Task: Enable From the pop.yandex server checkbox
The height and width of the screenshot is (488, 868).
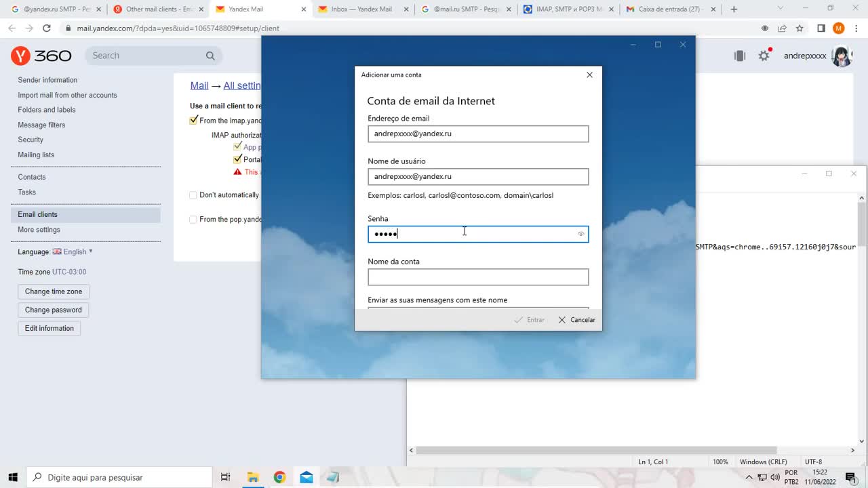Action: coord(193,220)
